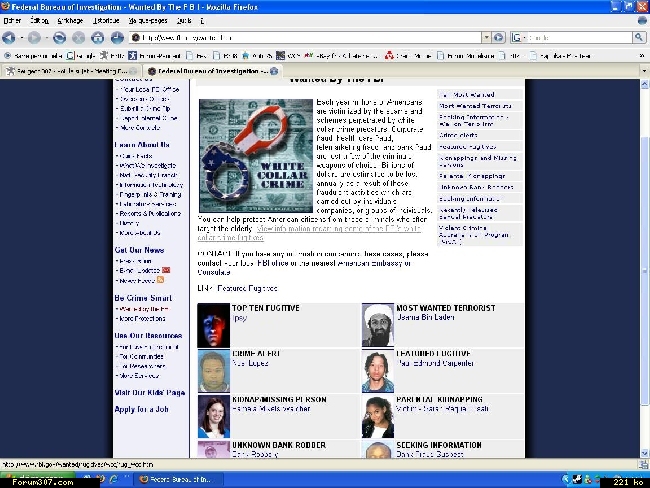Open Records & Publications link
The image size is (650, 488).
tap(150, 214)
